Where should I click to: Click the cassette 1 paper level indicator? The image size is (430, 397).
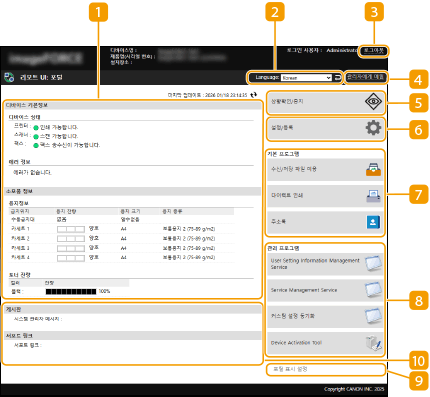pos(71,229)
